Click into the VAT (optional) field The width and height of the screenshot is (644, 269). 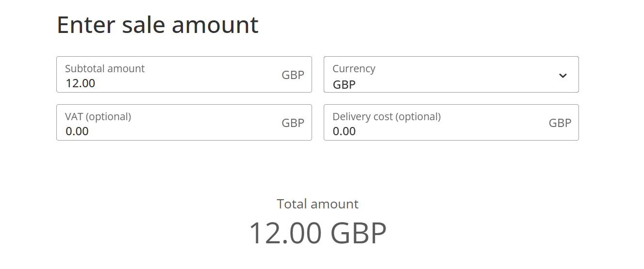click(170, 131)
